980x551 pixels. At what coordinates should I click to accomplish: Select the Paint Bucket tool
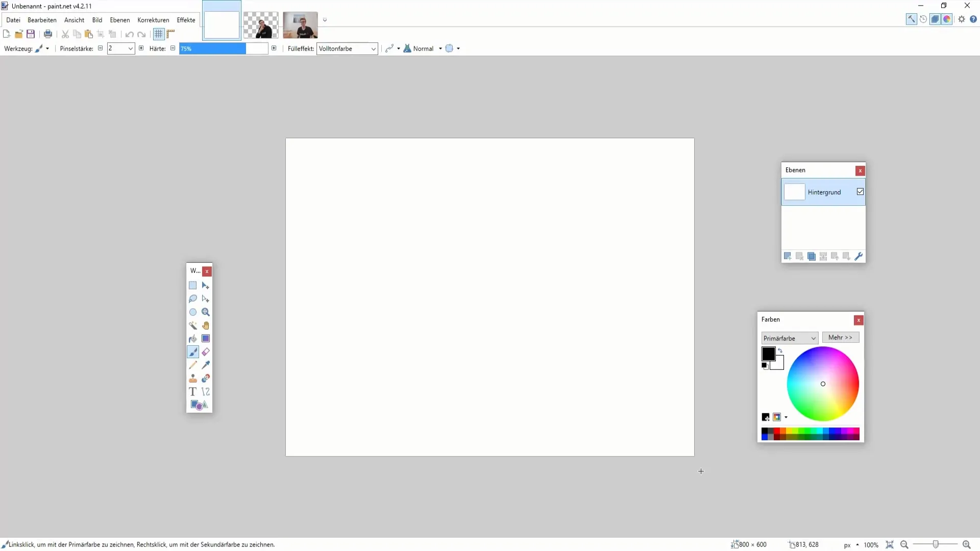click(x=192, y=339)
